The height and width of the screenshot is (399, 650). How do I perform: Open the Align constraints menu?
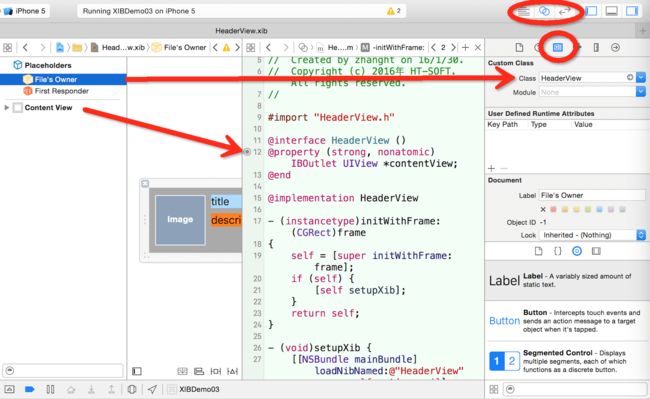[x=199, y=371]
